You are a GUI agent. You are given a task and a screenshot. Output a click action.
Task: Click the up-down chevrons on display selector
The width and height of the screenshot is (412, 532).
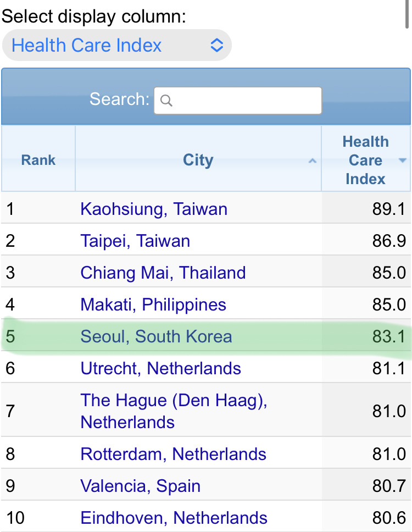pos(217,45)
